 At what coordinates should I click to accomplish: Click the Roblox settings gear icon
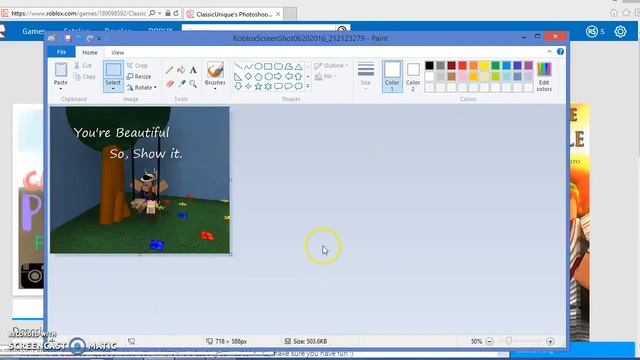click(620, 31)
